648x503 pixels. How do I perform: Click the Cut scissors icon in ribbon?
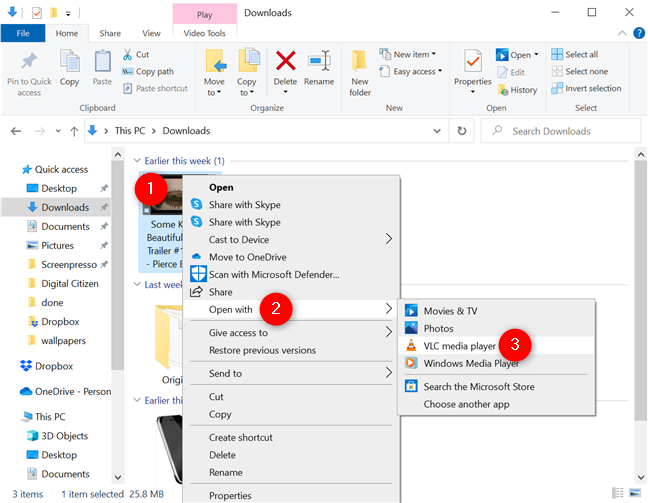[127, 54]
